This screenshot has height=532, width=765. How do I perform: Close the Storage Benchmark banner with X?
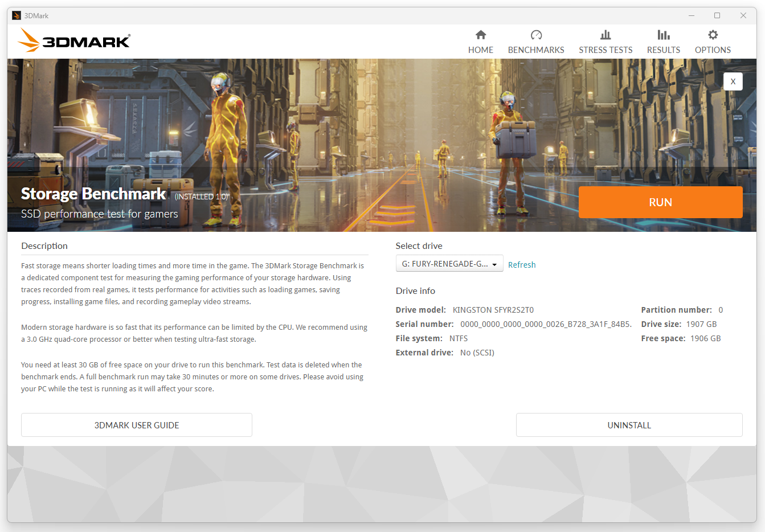(x=733, y=81)
